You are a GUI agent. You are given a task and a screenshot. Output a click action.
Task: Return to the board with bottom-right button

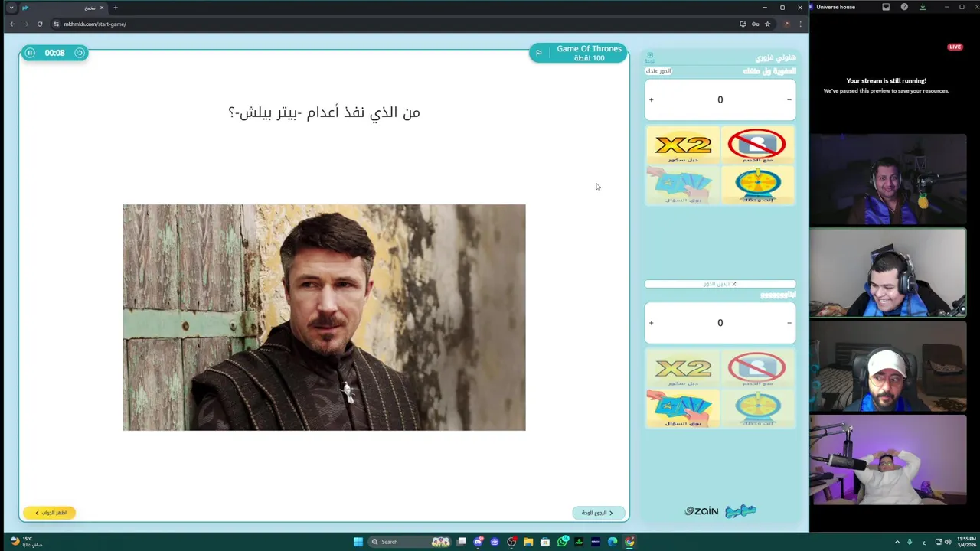[598, 513]
